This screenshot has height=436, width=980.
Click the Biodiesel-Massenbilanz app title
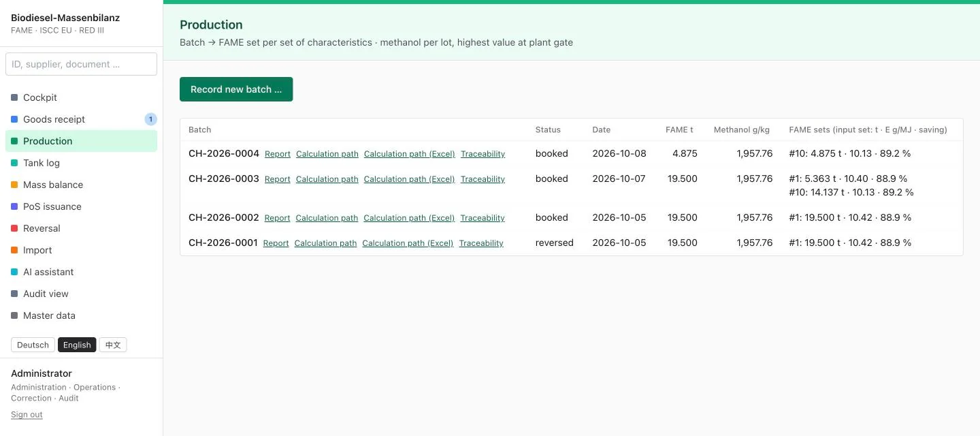(x=65, y=18)
